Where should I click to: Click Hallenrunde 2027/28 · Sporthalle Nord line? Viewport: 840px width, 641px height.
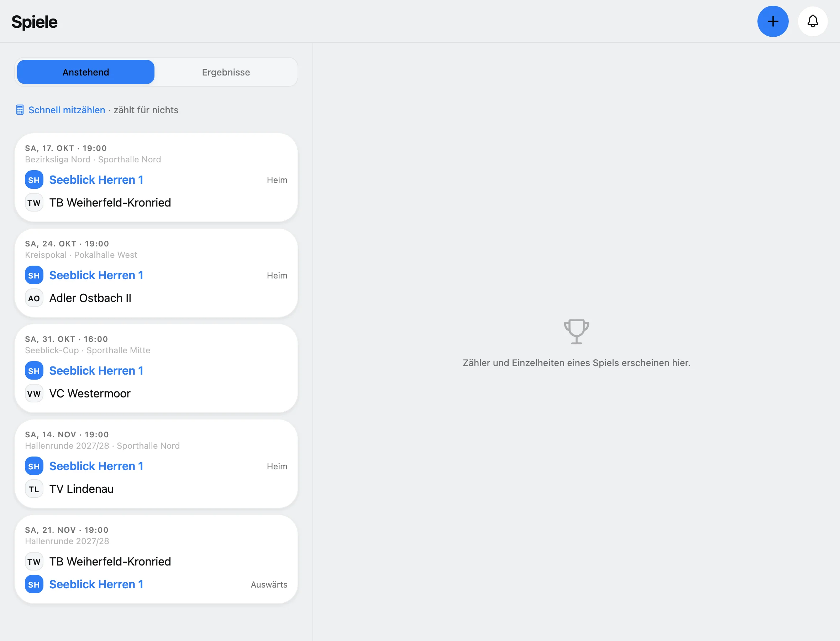click(102, 445)
